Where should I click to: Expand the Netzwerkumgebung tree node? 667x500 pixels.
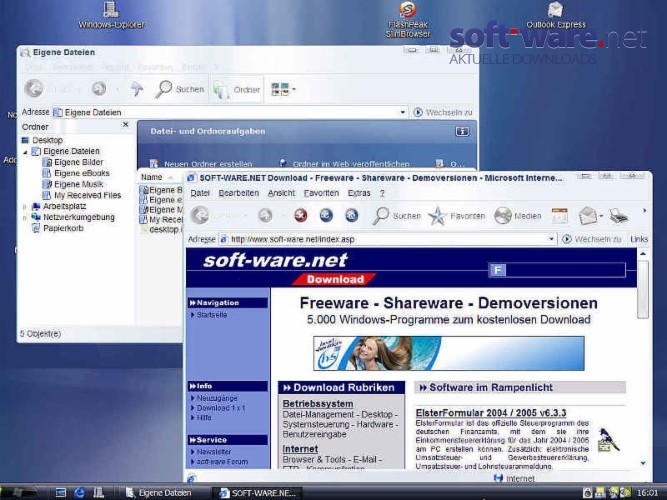click(25, 217)
